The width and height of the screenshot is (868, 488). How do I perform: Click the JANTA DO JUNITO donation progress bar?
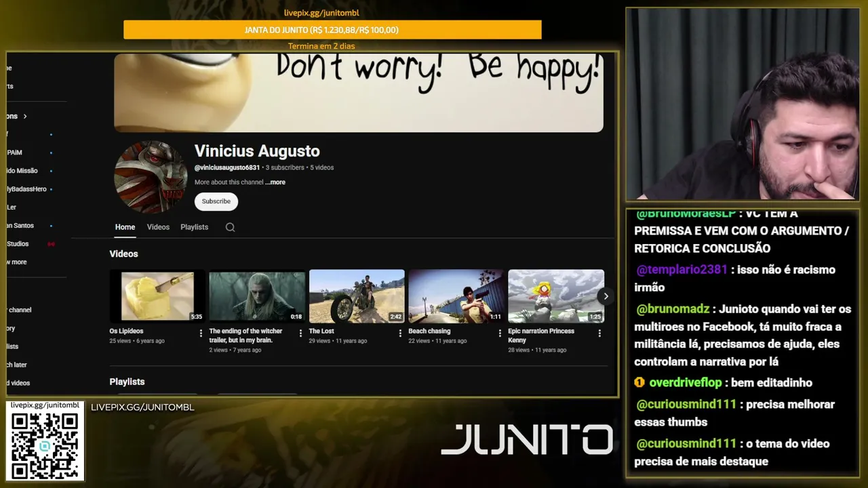[x=332, y=30]
